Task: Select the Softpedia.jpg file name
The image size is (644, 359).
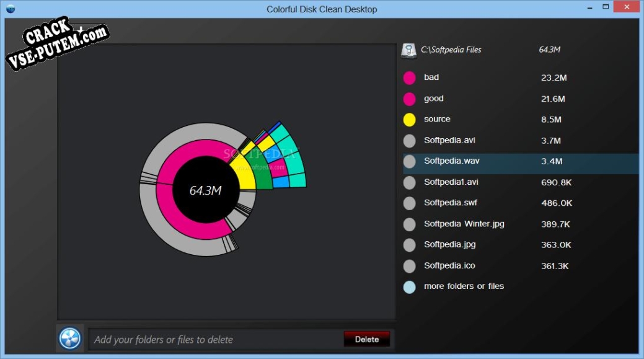Action: click(x=450, y=244)
